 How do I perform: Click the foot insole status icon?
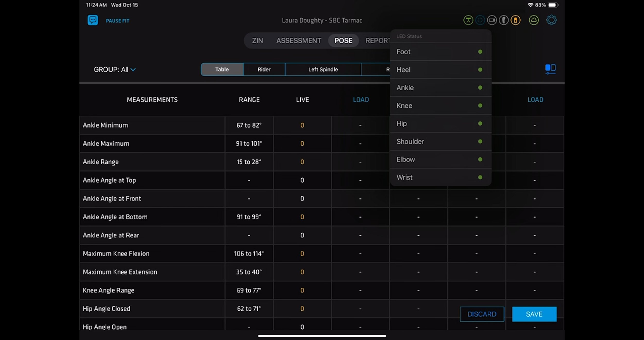pyautogui.click(x=504, y=20)
